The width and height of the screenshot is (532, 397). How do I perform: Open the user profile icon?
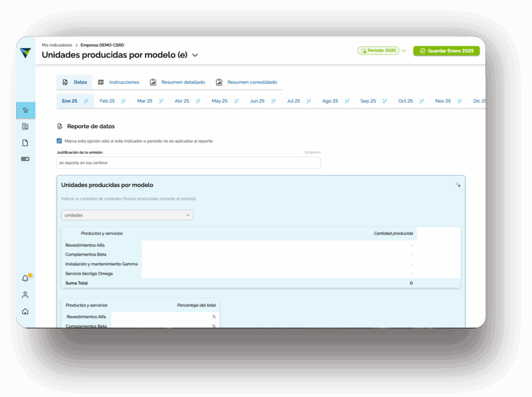[25, 295]
